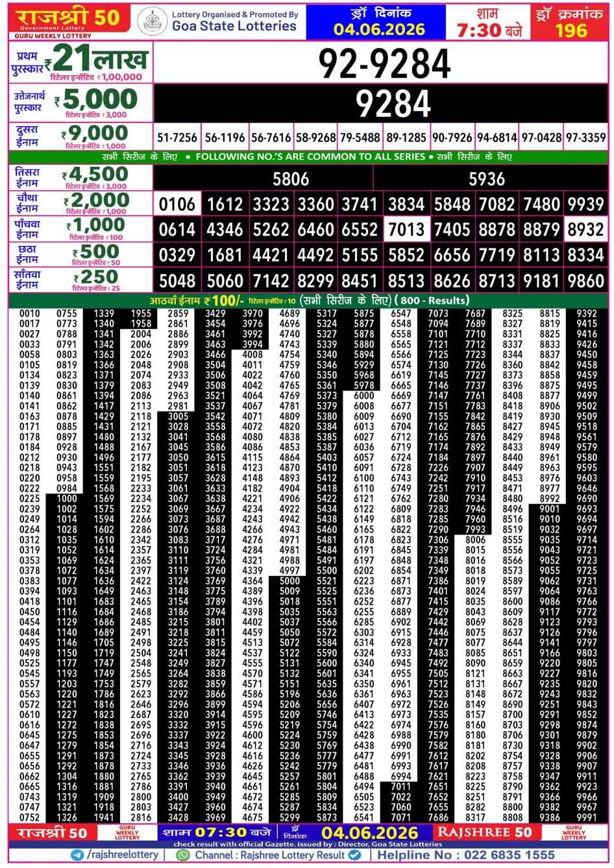
Task: Click the green FOLLOWING NO.'S ARE COMMON banner
Action: click(308, 157)
